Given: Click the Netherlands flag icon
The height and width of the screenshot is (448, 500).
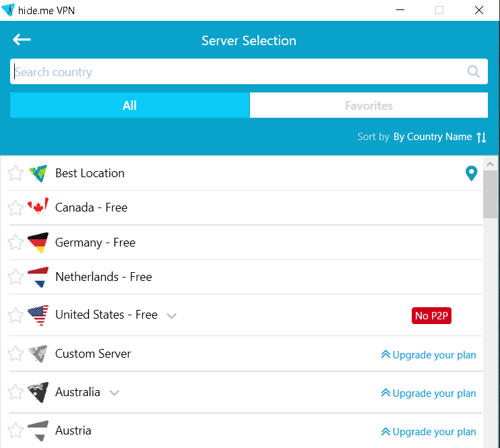Looking at the screenshot, I should [x=38, y=277].
